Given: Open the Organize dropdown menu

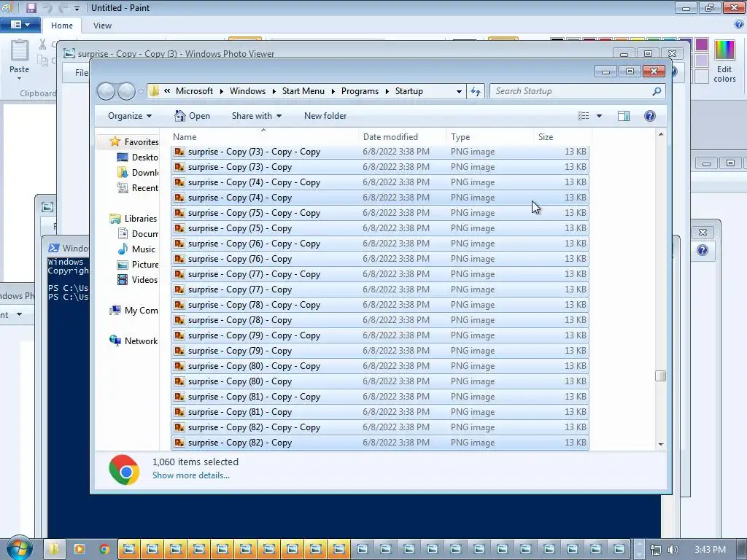Looking at the screenshot, I should click(x=130, y=116).
